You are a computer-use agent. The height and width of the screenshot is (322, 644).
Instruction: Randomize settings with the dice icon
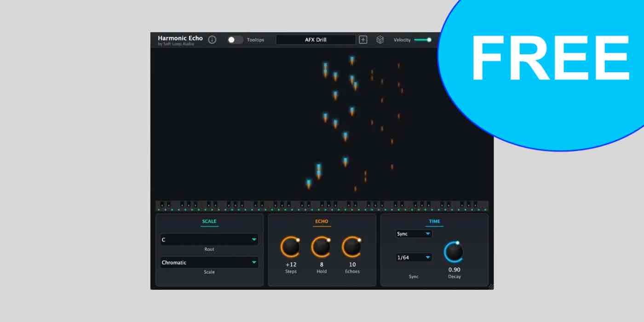point(380,40)
